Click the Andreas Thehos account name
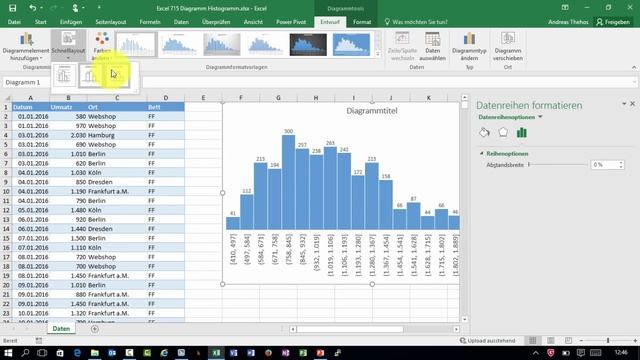The image size is (640, 360). coord(568,22)
